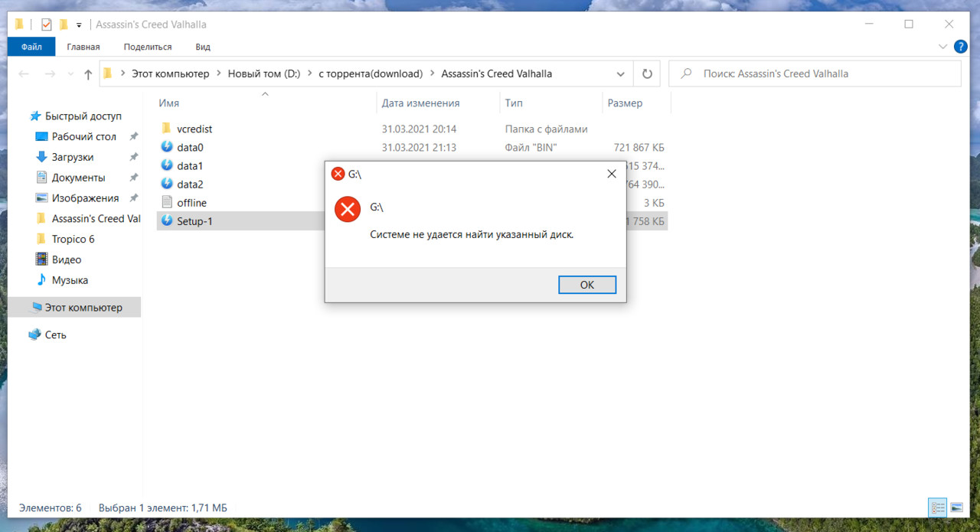Click с торрента(download) breadcrumb
Viewport: 980px width, 532px height.
[x=371, y=73]
